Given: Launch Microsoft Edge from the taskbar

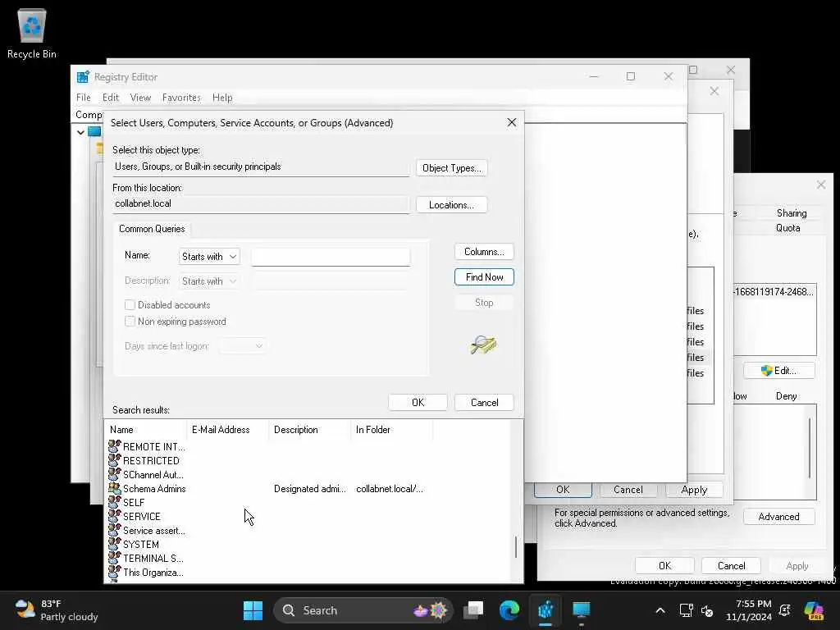Looking at the screenshot, I should click(509, 610).
